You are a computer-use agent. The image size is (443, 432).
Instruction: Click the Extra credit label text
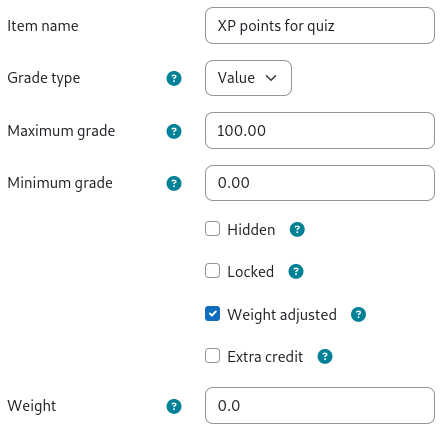[265, 357]
